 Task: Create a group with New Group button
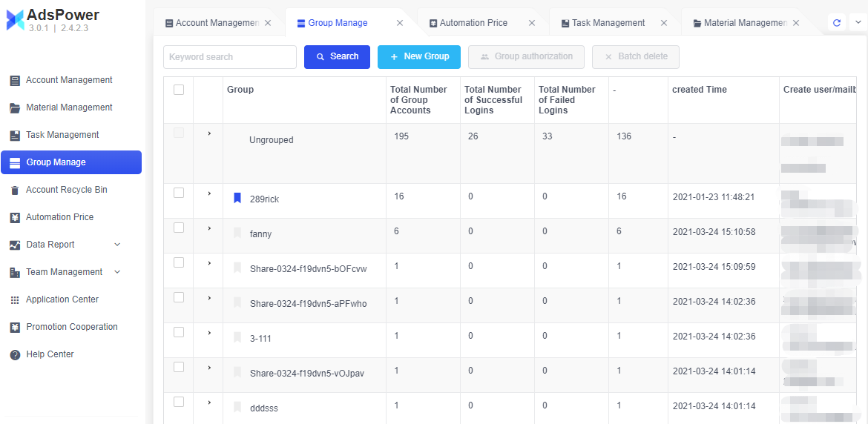pyautogui.click(x=419, y=57)
